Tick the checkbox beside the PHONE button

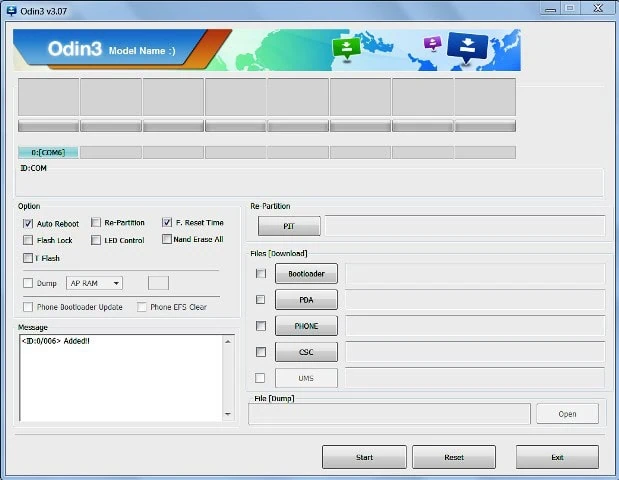(x=261, y=326)
